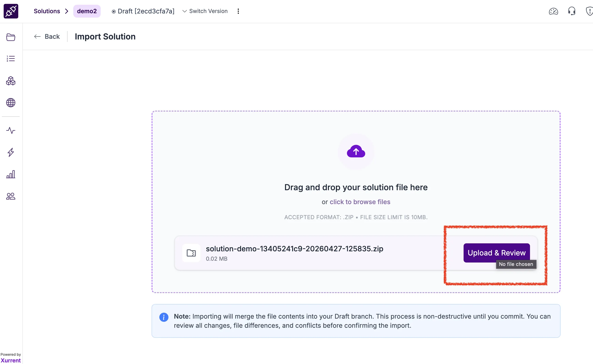
Task: Click the breadcrumb chevron after Solutions
Action: coord(67,11)
